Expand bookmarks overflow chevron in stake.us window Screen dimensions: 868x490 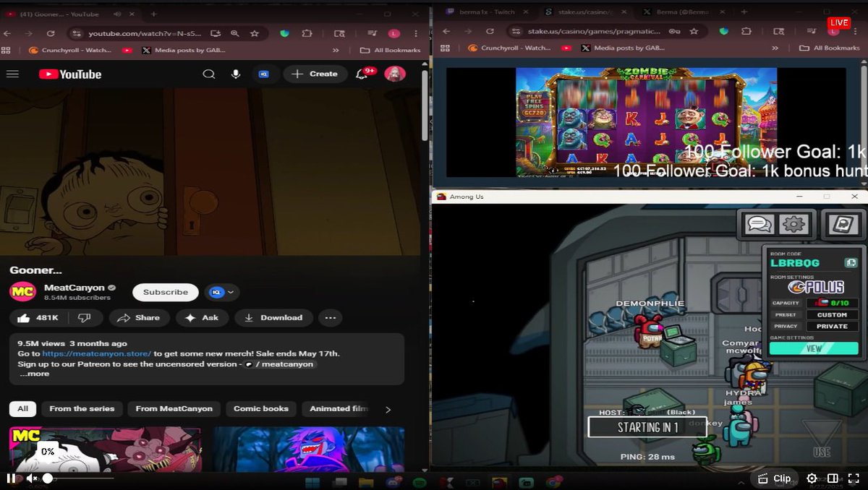[775, 48]
